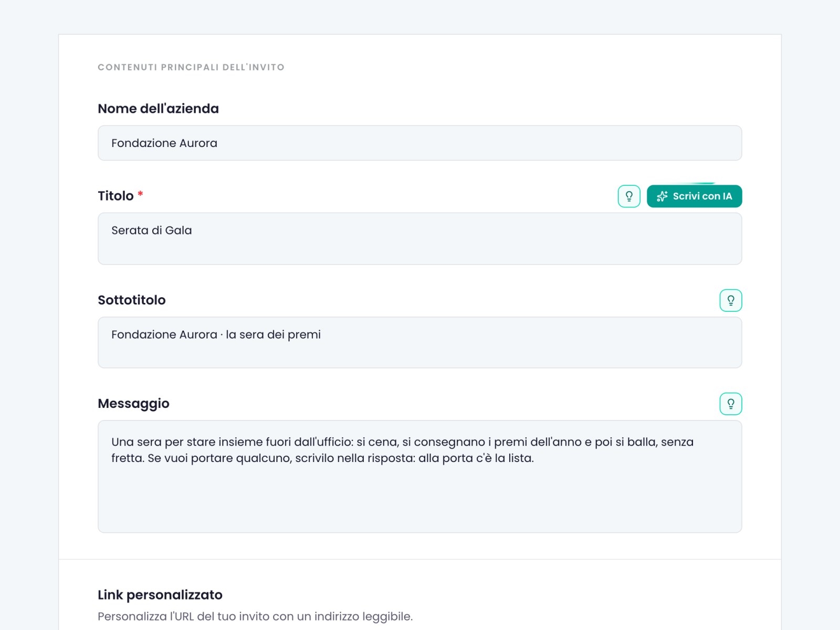Click the Personalizza l'URL description text
Image resolution: width=840 pixels, height=630 pixels.
click(255, 616)
